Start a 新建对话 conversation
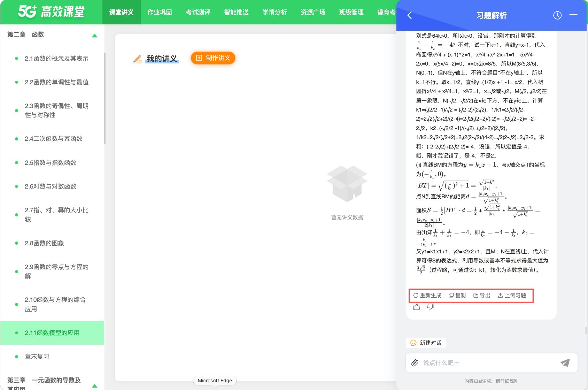 point(426,343)
